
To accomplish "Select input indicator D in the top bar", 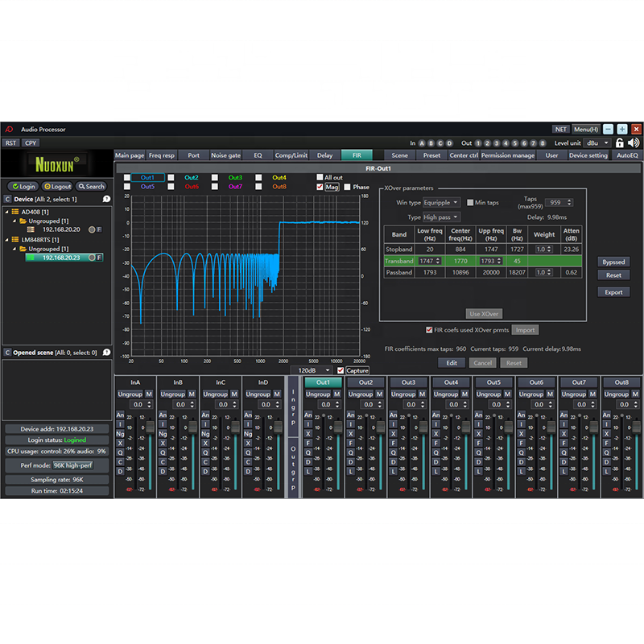I will point(449,143).
